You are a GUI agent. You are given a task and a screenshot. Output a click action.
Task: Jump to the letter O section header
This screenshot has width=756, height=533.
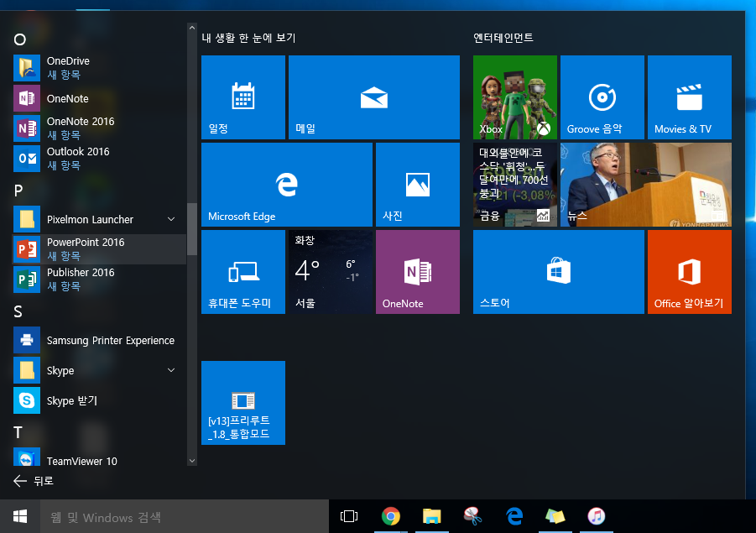20,39
